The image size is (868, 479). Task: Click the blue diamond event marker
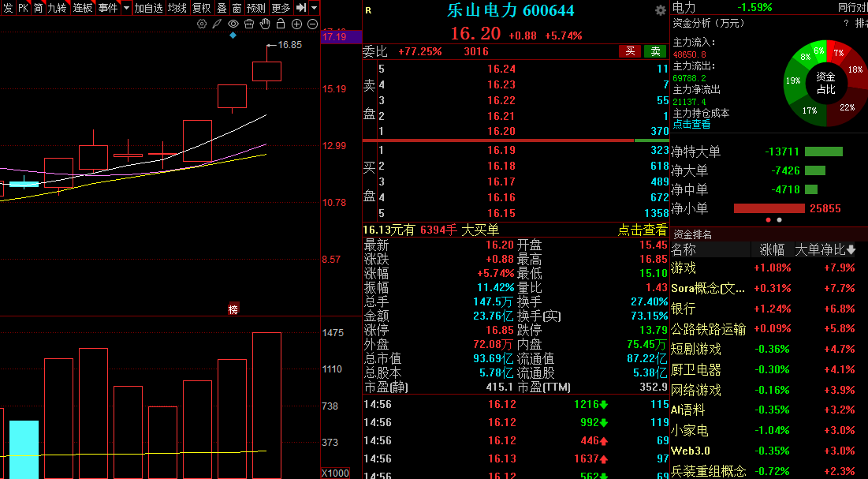click(x=233, y=36)
